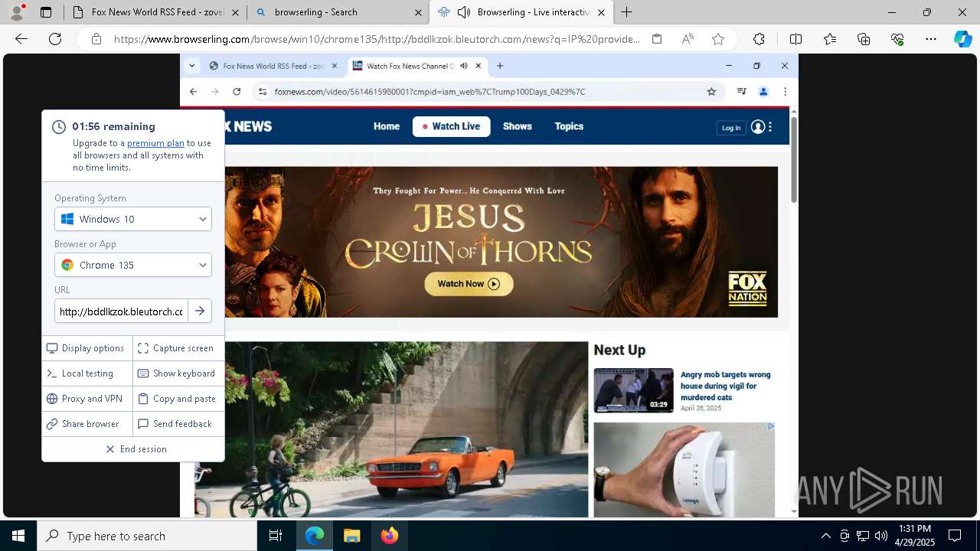This screenshot has width=980, height=551.
Task: Click Watch Now on Jesus Crown of Thorns ad
Action: point(469,284)
